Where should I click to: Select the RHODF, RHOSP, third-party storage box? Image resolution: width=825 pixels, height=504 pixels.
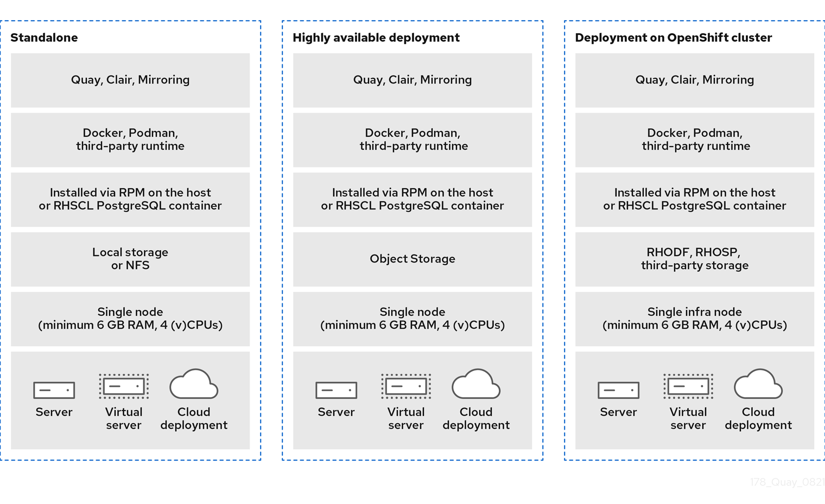pos(695,259)
